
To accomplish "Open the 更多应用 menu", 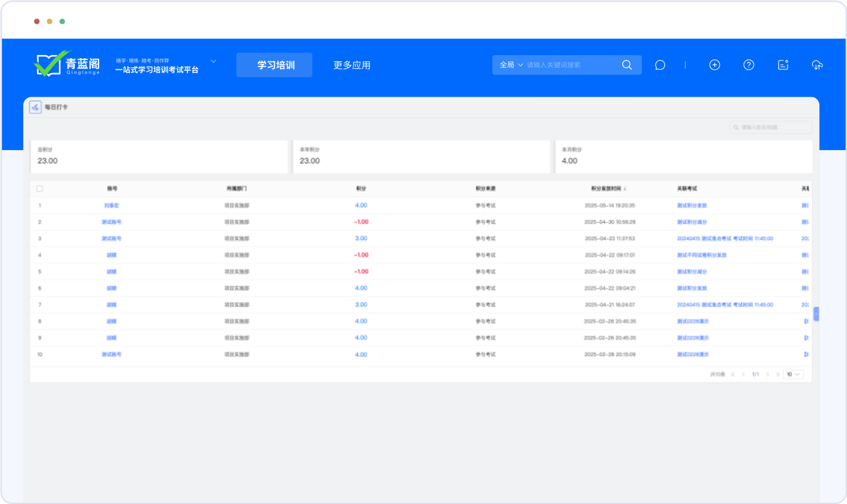I will pyautogui.click(x=352, y=65).
